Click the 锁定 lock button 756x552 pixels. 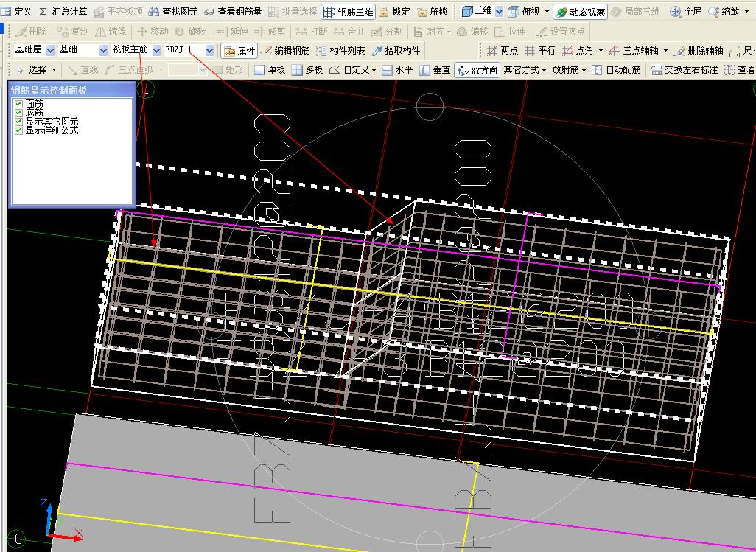pos(394,11)
